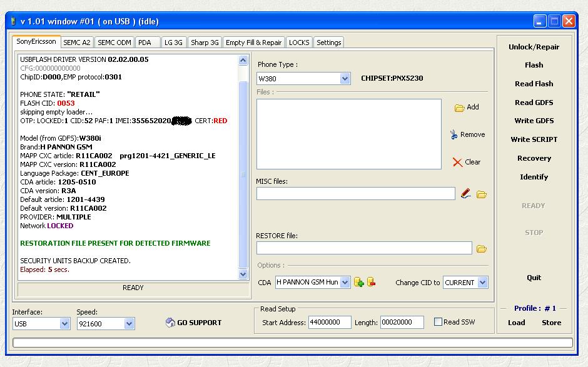The width and height of the screenshot is (588, 367).
Task: Click the Language Package CENT_EUROPE line
Action: [74, 173]
